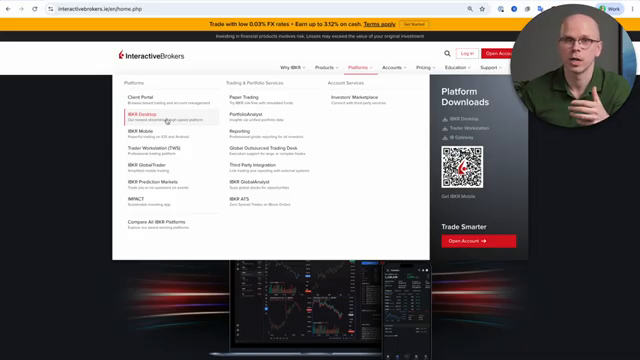Click the browser back arrow
The width and height of the screenshot is (640, 360).
[8, 9]
